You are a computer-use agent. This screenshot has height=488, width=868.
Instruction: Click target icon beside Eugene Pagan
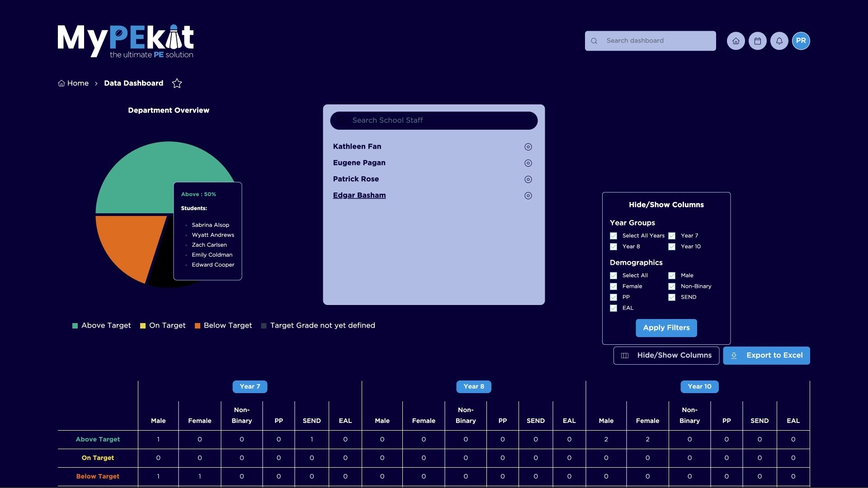click(x=528, y=163)
